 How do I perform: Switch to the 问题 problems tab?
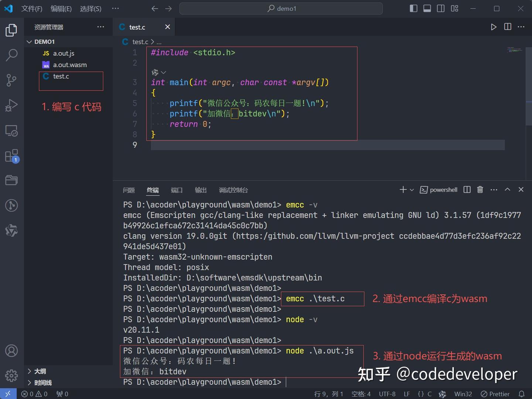pos(129,190)
